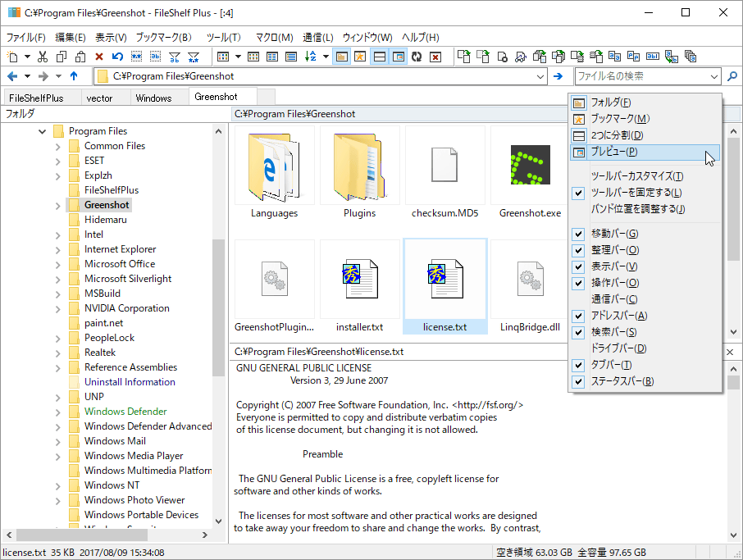Image resolution: width=743 pixels, height=560 pixels.
Task: Click the red X delete icon
Action: coord(99,57)
